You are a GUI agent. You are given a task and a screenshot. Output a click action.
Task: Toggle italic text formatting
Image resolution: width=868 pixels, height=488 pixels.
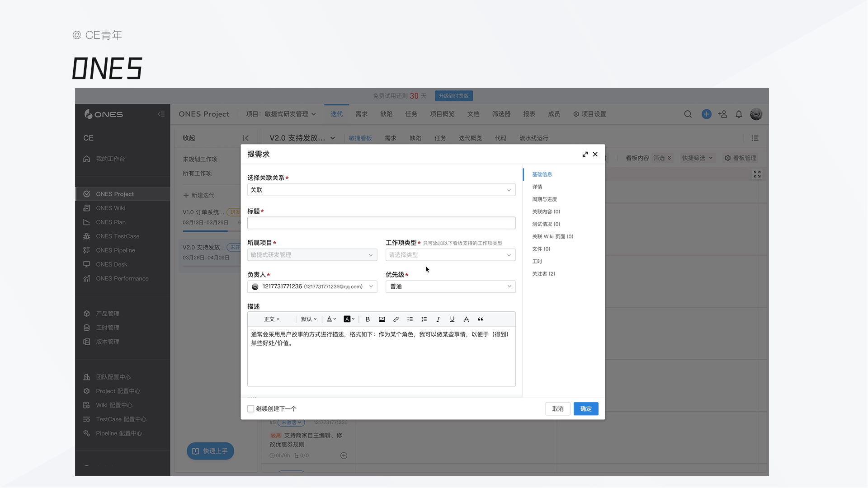click(438, 319)
